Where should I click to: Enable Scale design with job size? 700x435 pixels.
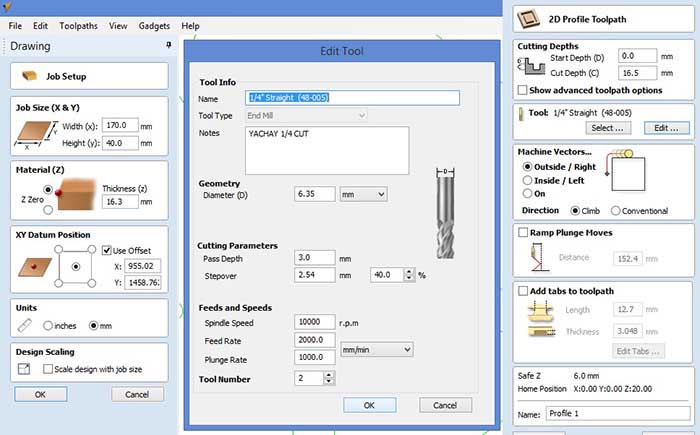pyautogui.click(x=48, y=369)
